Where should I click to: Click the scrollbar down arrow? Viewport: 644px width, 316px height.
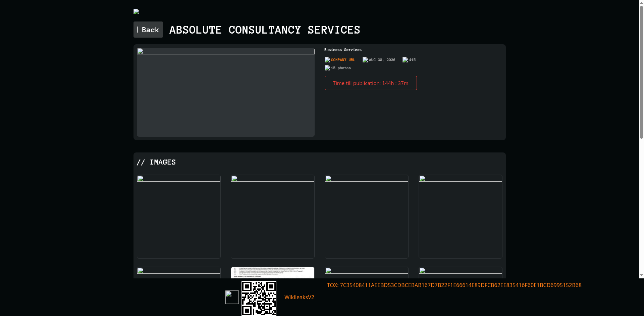[641, 275]
